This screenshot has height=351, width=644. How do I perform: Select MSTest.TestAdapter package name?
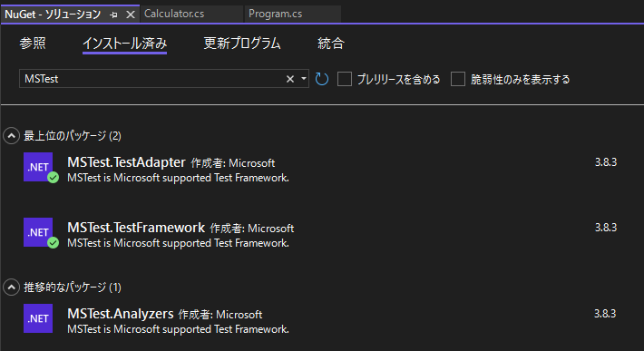point(126,162)
